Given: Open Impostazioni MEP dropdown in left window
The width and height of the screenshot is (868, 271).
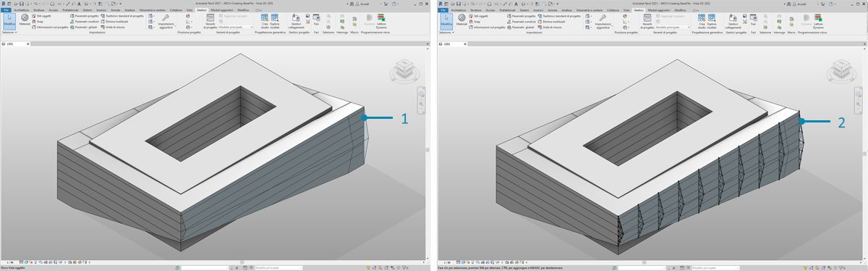Looking at the screenshot, I should pyautogui.click(x=151, y=22).
